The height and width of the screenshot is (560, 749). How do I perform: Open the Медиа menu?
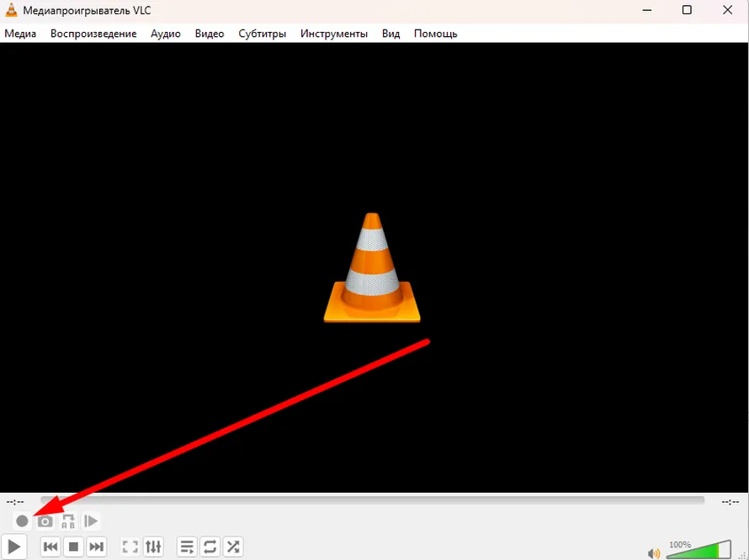[20, 34]
